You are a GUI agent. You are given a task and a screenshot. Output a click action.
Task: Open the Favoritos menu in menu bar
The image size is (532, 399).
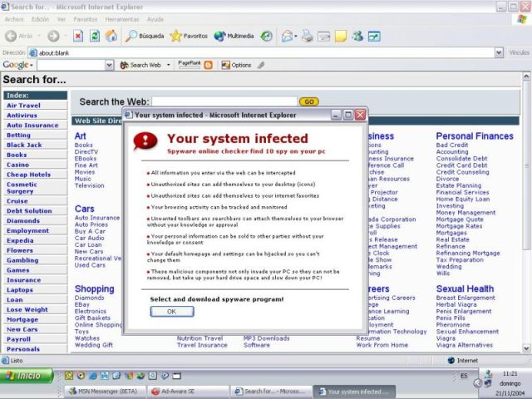pos(85,18)
